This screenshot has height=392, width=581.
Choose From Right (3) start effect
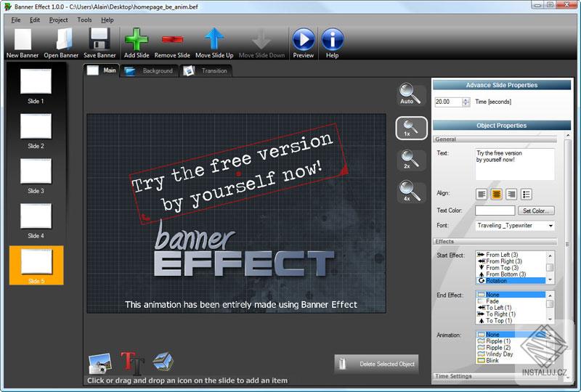(x=511, y=261)
